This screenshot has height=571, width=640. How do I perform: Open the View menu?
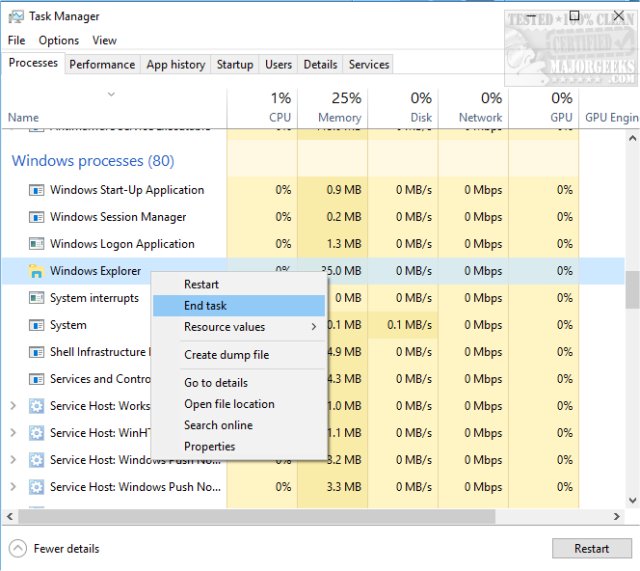pos(104,40)
